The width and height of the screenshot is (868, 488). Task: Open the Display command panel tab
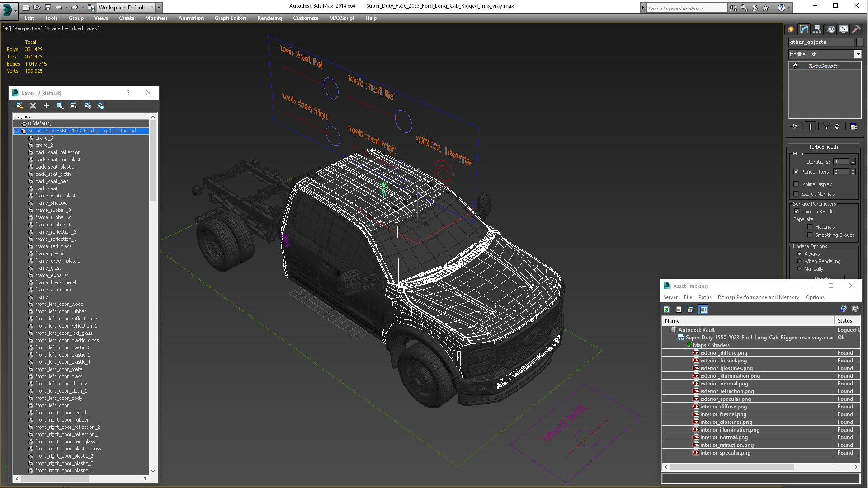click(844, 29)
